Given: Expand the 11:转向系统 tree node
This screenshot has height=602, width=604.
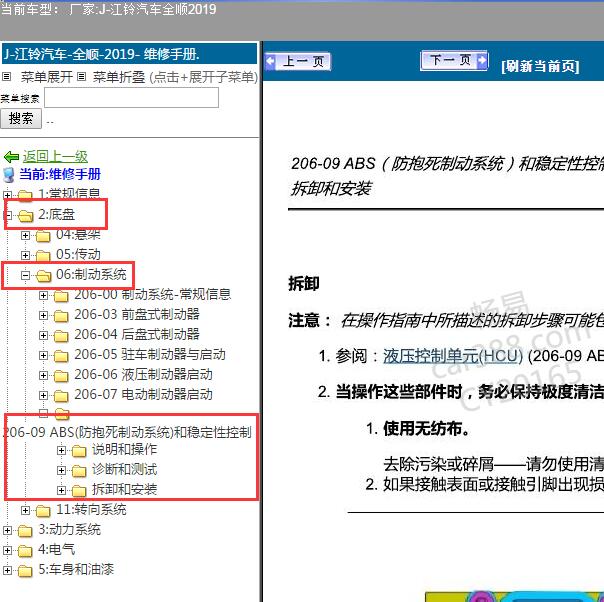Looking at the screenshot, I should click(x=25, y=510).
